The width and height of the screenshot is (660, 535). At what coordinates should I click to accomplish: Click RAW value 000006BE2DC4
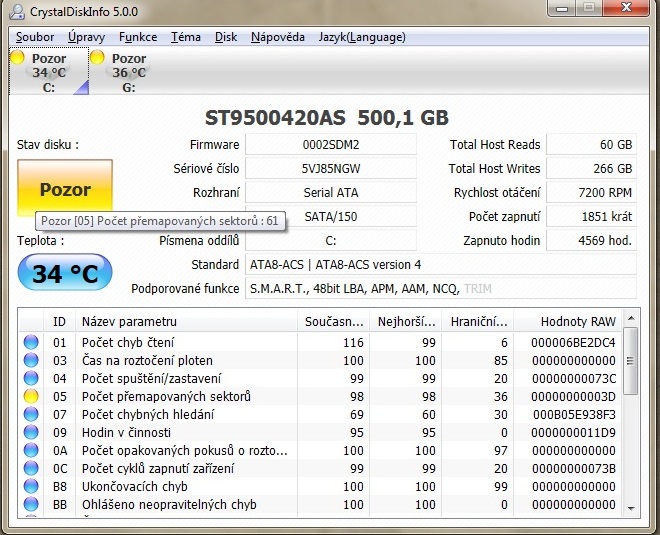point(573,342)
